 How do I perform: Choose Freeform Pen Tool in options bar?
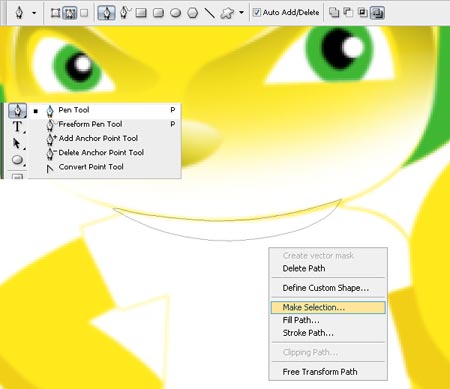pos(125,13)
